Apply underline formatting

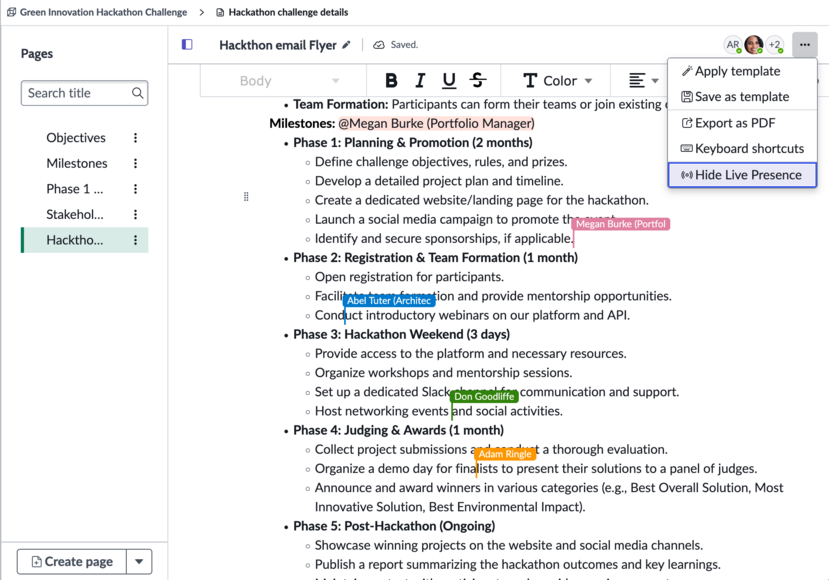pyautogui.click(x=449, y=80)
